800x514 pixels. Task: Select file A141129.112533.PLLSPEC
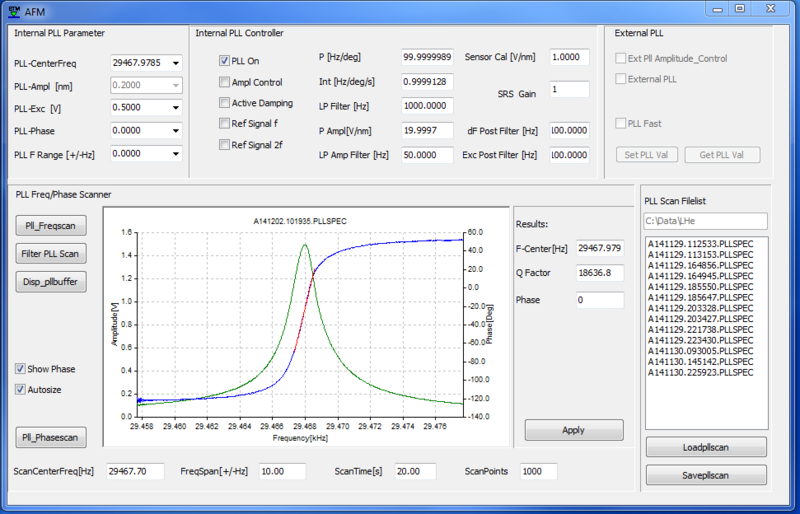[701, 244]
